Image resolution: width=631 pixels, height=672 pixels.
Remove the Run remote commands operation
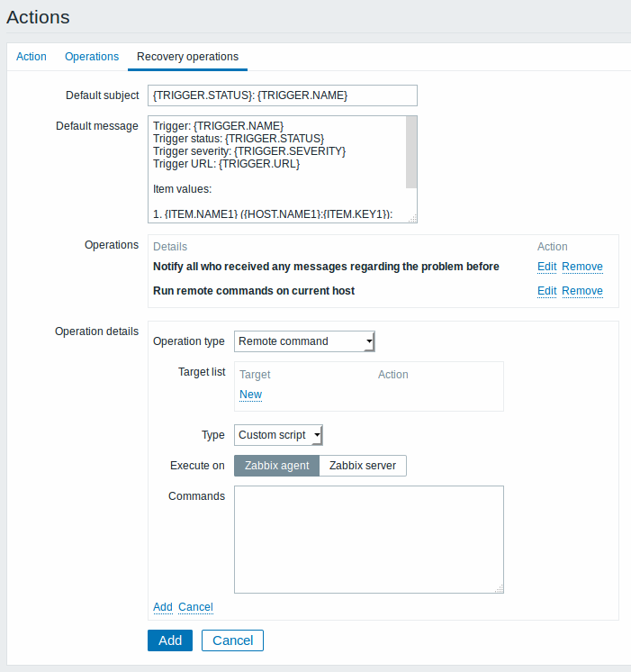(582, 291)
